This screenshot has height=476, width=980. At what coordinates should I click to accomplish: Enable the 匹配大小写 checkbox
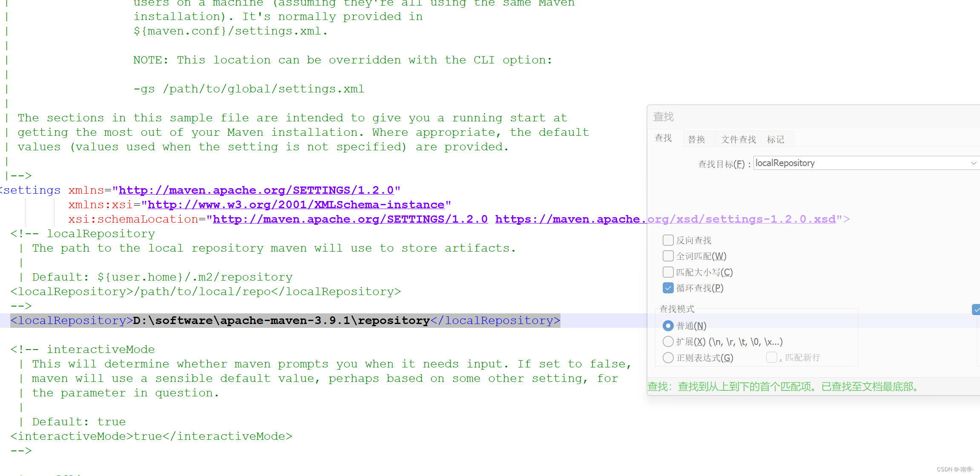(x=668, y=272)
